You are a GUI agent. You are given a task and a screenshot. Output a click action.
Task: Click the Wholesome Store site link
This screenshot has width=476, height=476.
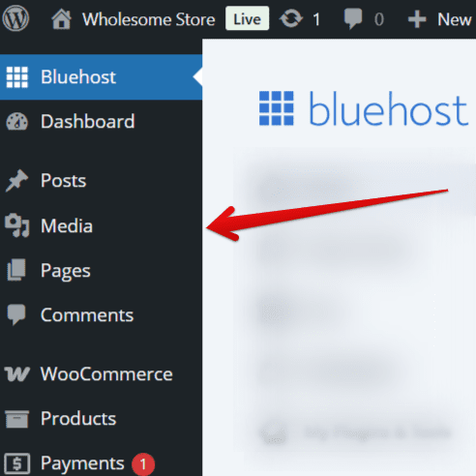click(x=149, y=19)
